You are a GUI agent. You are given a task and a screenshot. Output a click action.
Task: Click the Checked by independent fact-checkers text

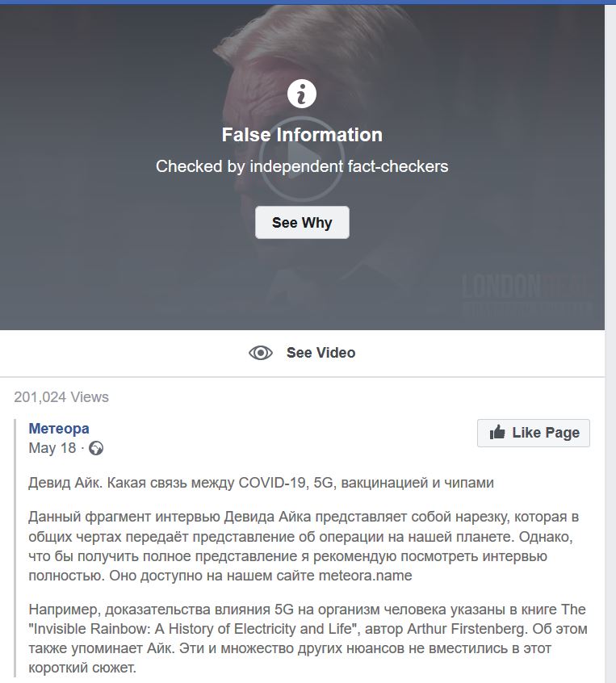tap(302, 166)
